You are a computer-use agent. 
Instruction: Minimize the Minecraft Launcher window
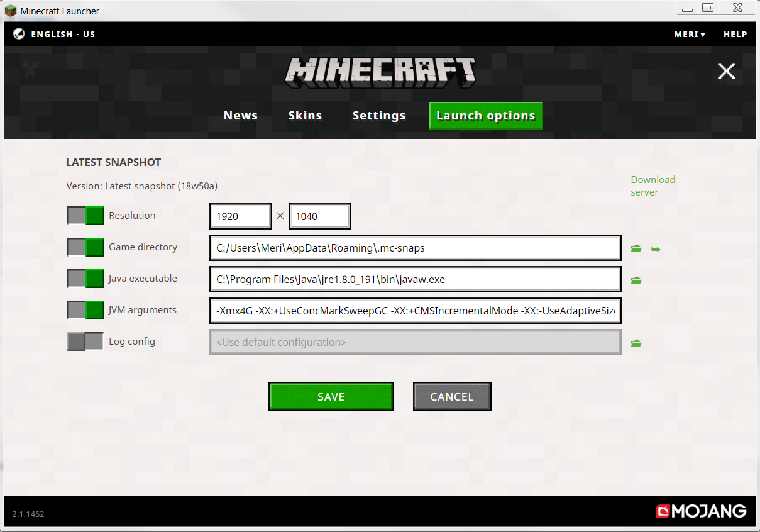pos(687,9)
